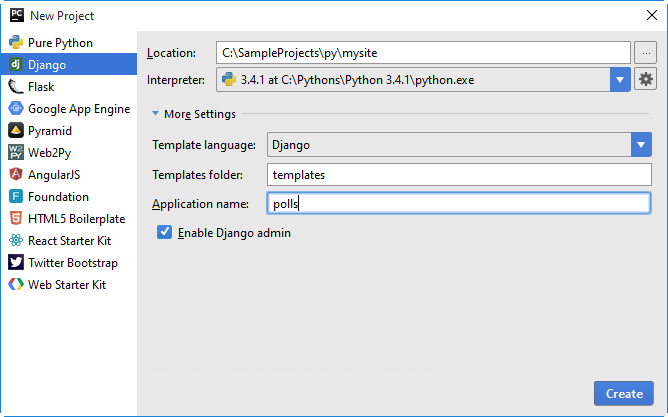The width and height of the screenshot is (668, 417).
Task: Click into the Location path field
Action: (x=423, y=53)
